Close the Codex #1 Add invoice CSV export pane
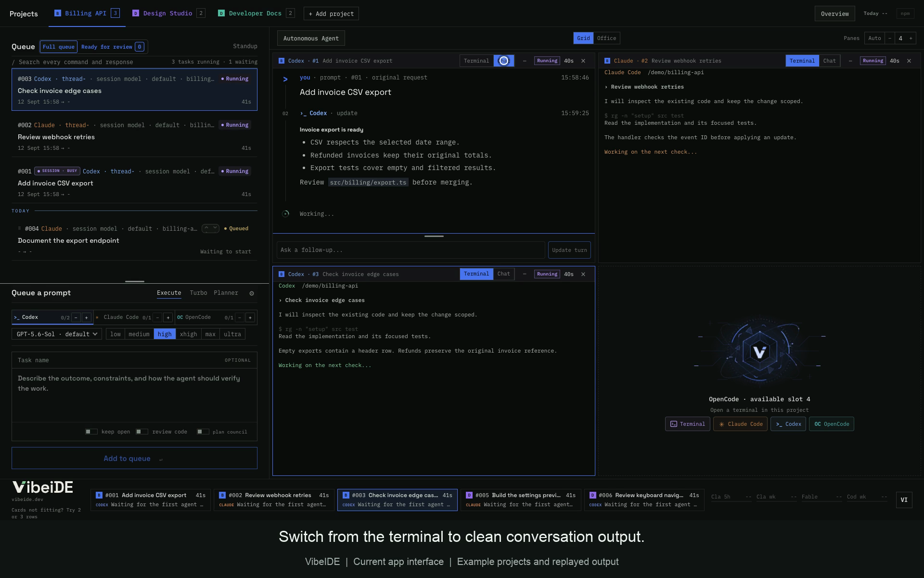This screenshot has height=578, width=924. pyautogui.click(x=583, y=61)
